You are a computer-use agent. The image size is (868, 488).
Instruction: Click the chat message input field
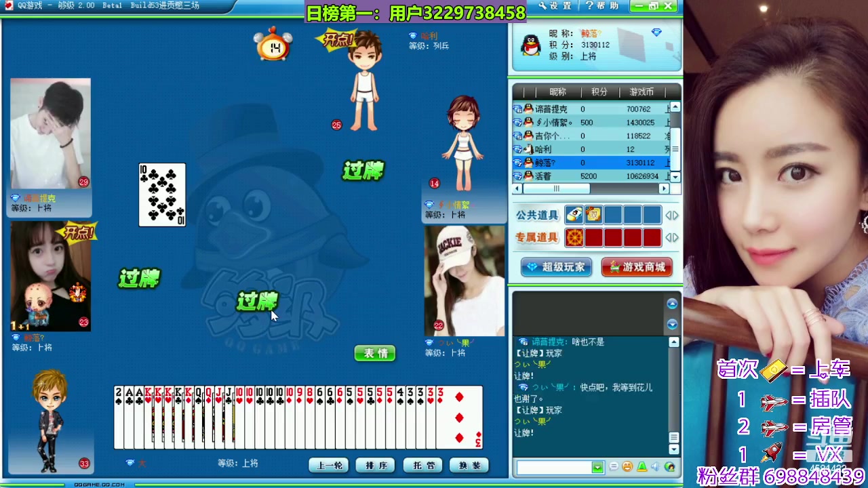[556, 467]
